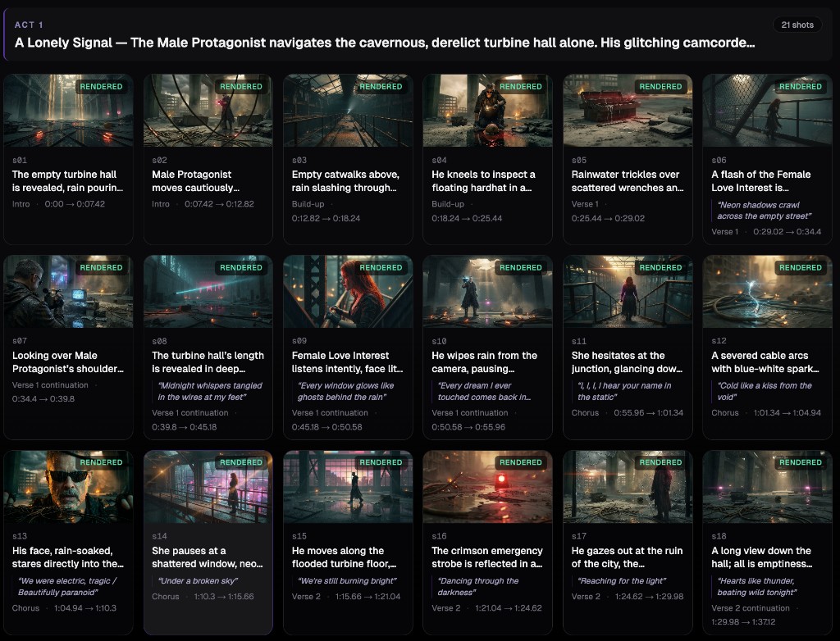
Task: Click the RENDERED badge on shot s14
Action: (x=242, y=462)
